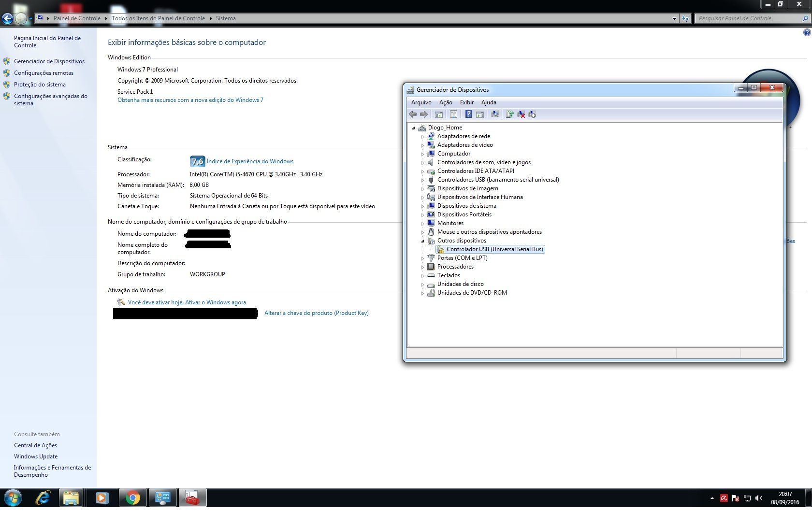Image resolution: width=812 pixels, height=513 pixels.
Task: Click the Device Manager toolbox taskbar button
Action: tap(192, 498)
